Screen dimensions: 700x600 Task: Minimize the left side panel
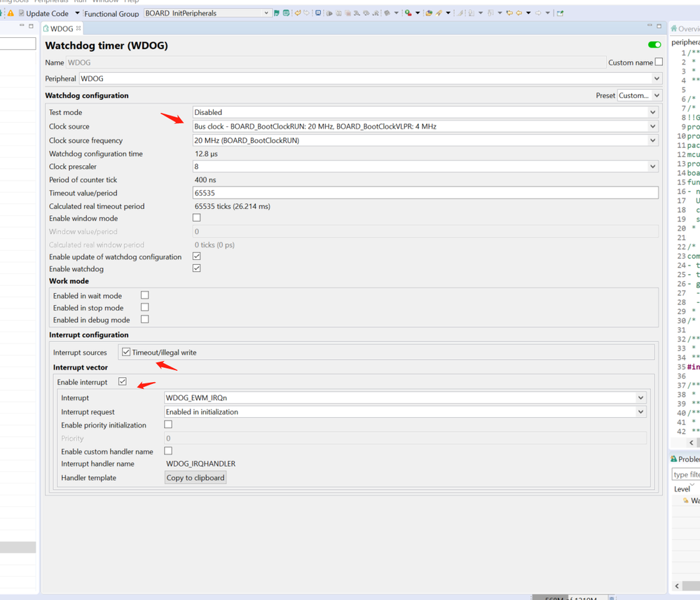pyautogui.click(x=22, y=26)
